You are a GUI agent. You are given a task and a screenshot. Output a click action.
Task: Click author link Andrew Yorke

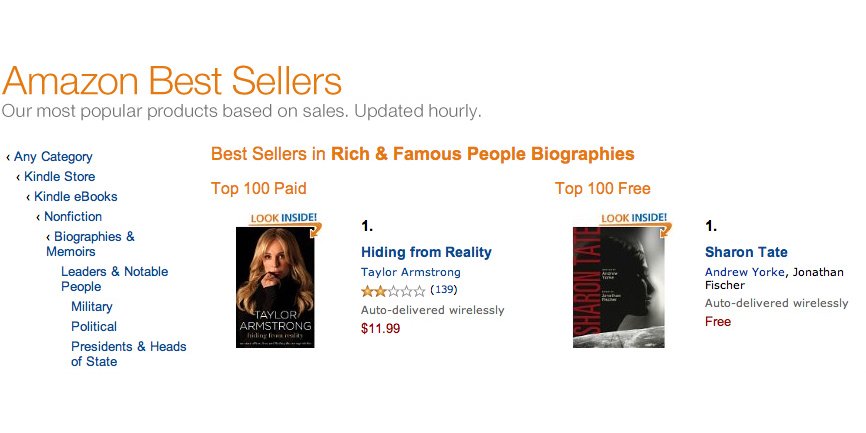tap(745, 272)
